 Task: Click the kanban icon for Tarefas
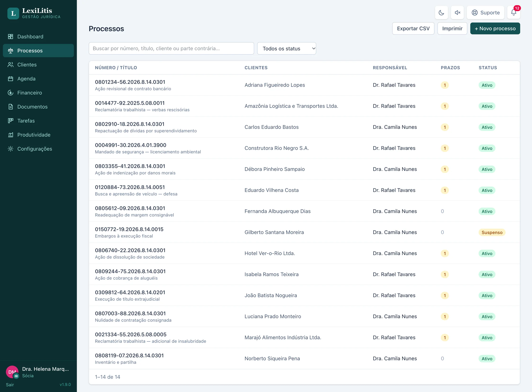pos(10,121)
